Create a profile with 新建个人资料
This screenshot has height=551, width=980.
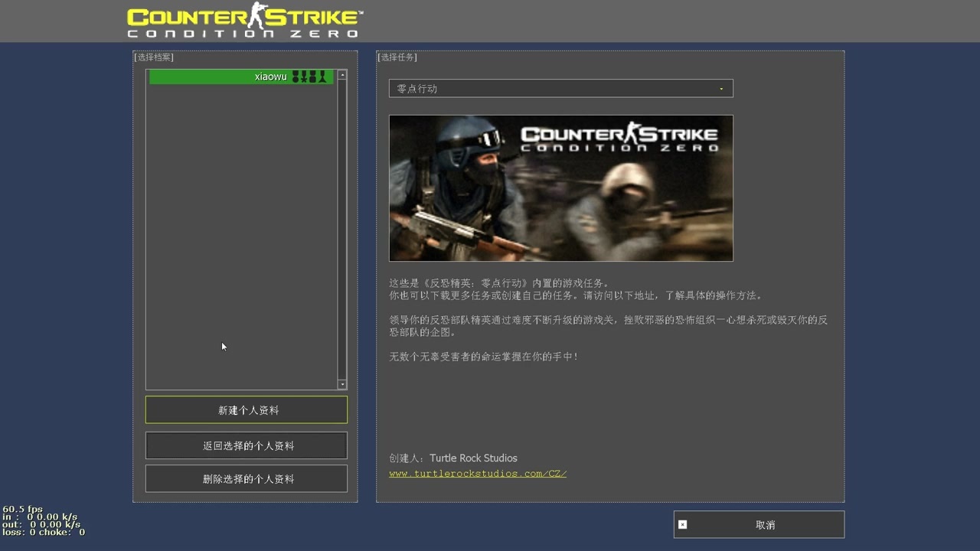tap(247, 410)
